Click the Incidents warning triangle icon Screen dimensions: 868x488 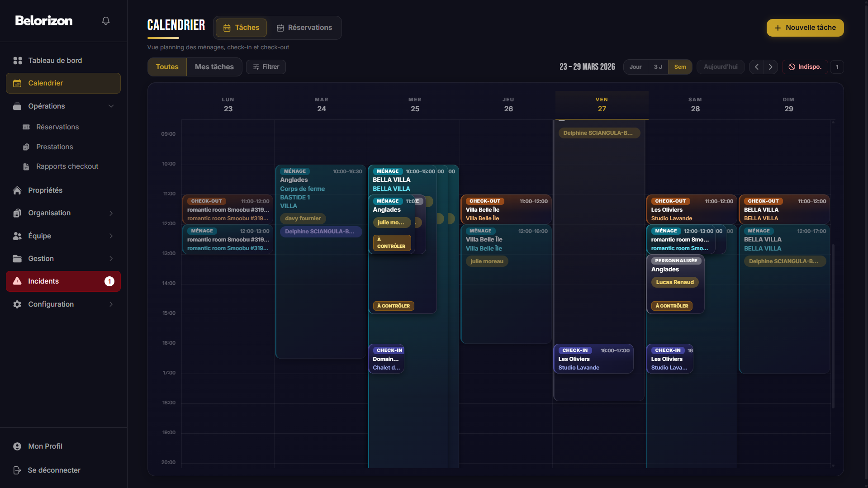[x=17, y=281]
